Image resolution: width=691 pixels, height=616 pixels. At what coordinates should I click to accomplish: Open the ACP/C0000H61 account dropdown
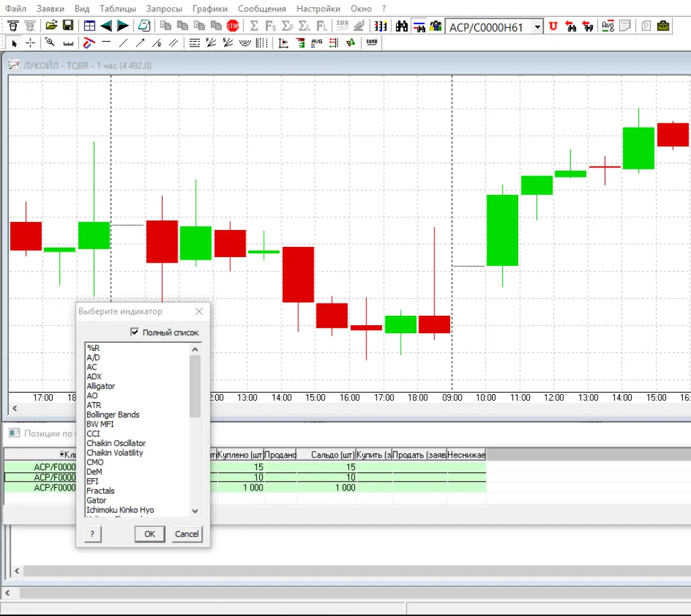point(537,26)
